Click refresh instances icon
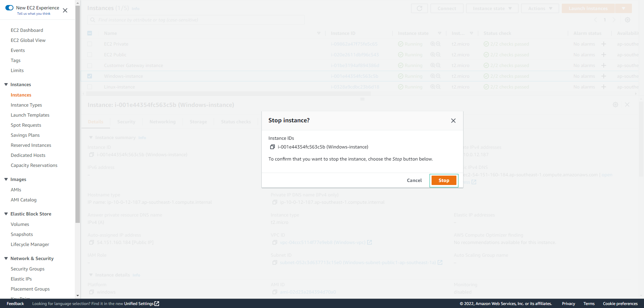Image resolution: width=644 pixels, height=308 pixels. pos(419,8)
